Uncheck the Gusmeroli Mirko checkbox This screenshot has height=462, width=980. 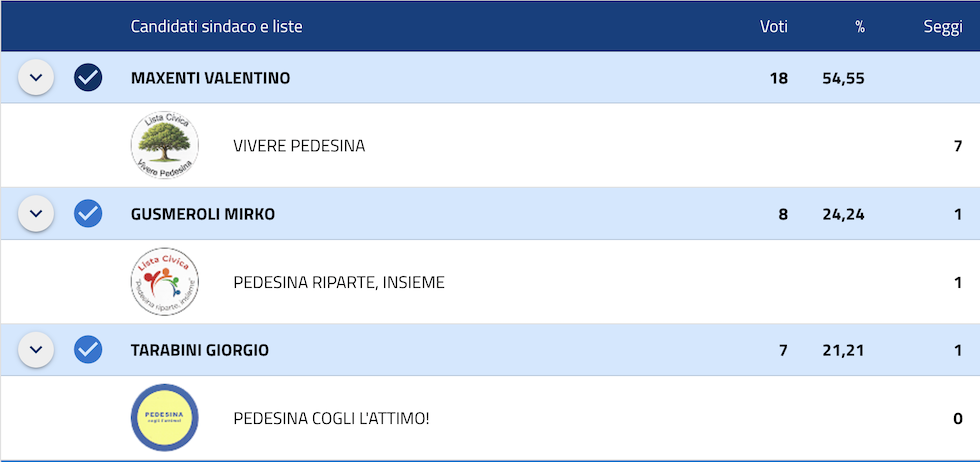(x=88, y=214)
